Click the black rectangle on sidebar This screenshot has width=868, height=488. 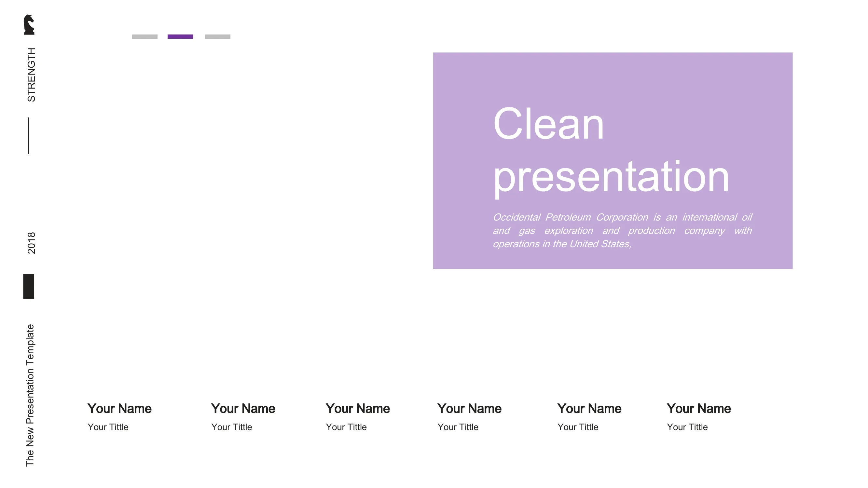[x=29, y=286]
